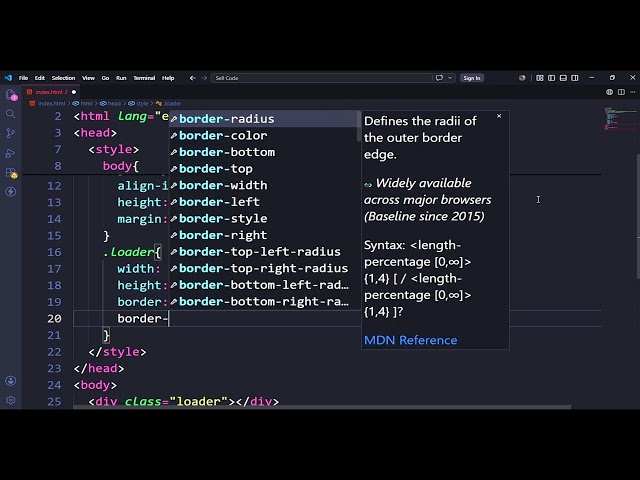The height and width of the screenshot is (480, 640).
Task: Expand the chat dropdown arrow
Action: pos(450,78)
